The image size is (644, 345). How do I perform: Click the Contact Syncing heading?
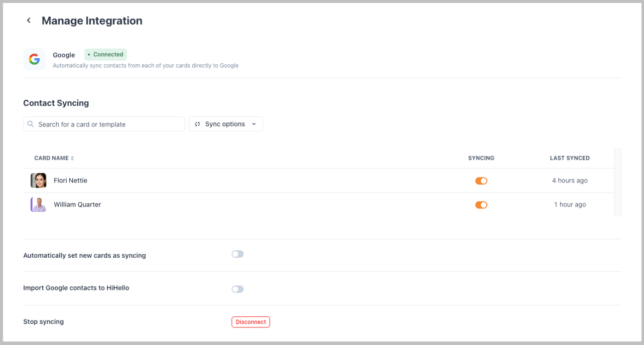coord(56,103)
